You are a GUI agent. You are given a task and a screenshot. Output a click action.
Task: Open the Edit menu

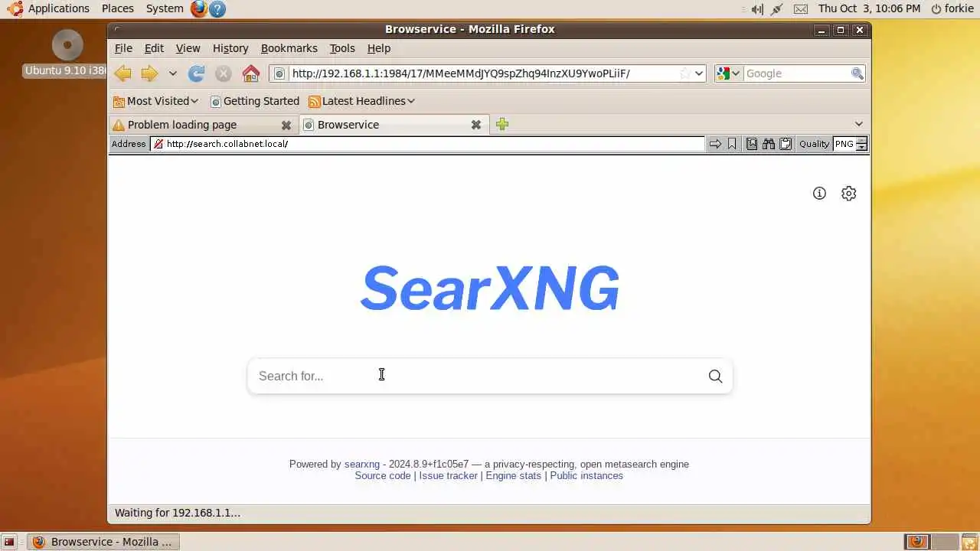tap(154, 48)
